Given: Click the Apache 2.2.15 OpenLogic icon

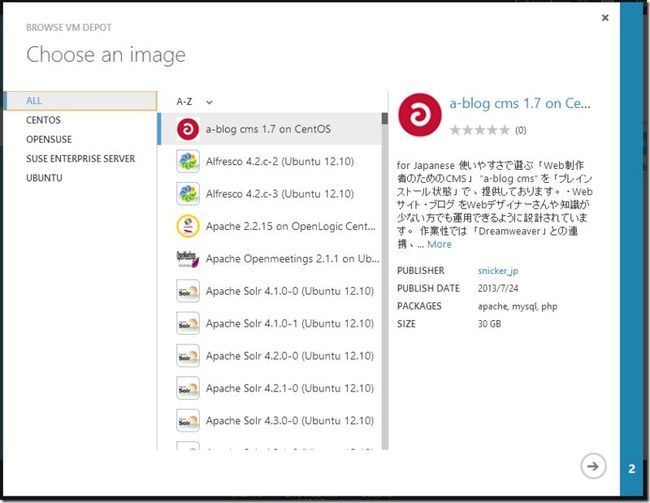Looking at the screenshot, I should [188, 226].
